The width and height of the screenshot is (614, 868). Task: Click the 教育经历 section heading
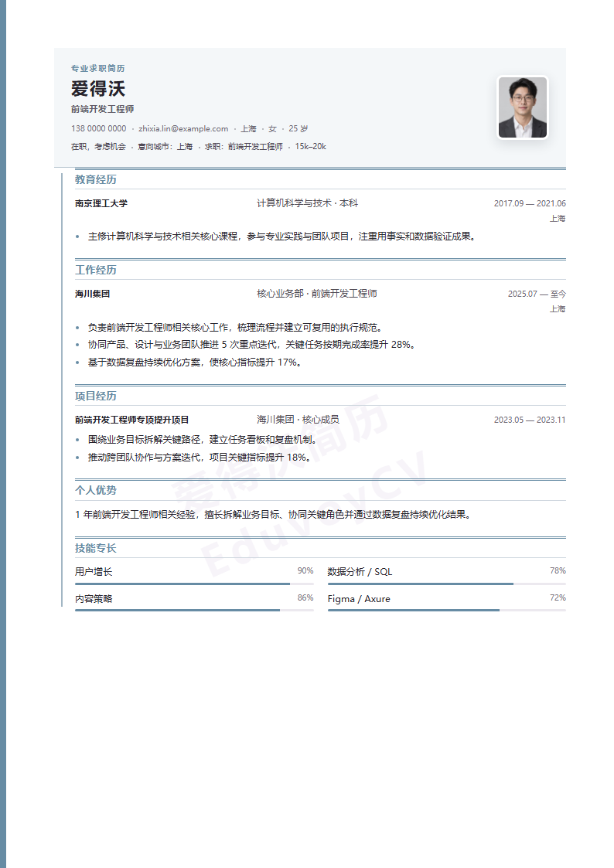point(96,179)
